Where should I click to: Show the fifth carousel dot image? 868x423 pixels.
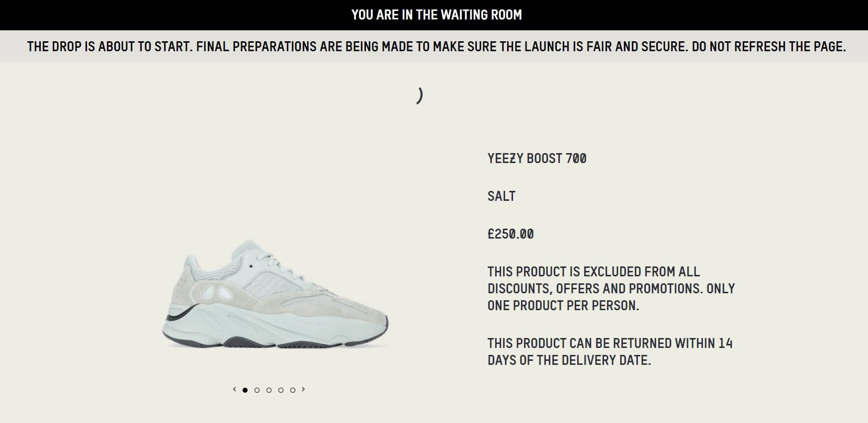(x=293, y=390)
